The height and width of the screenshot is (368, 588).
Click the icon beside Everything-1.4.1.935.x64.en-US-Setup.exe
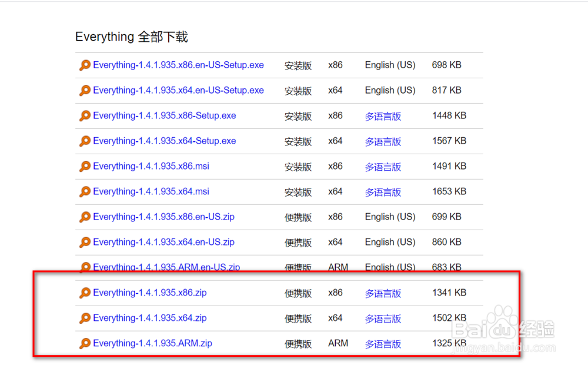pos(85,91)
